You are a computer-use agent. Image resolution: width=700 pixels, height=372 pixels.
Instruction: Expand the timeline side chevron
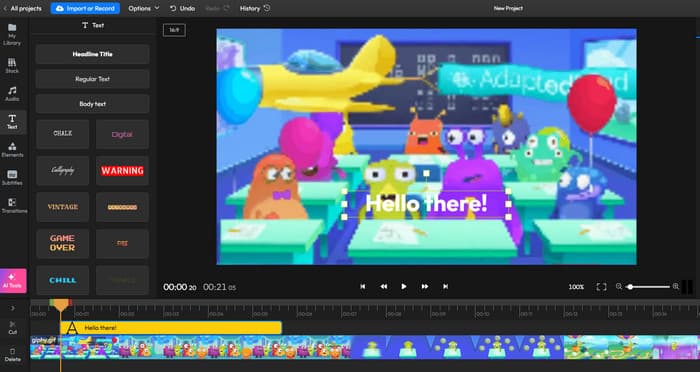click(x=12, y=308)
